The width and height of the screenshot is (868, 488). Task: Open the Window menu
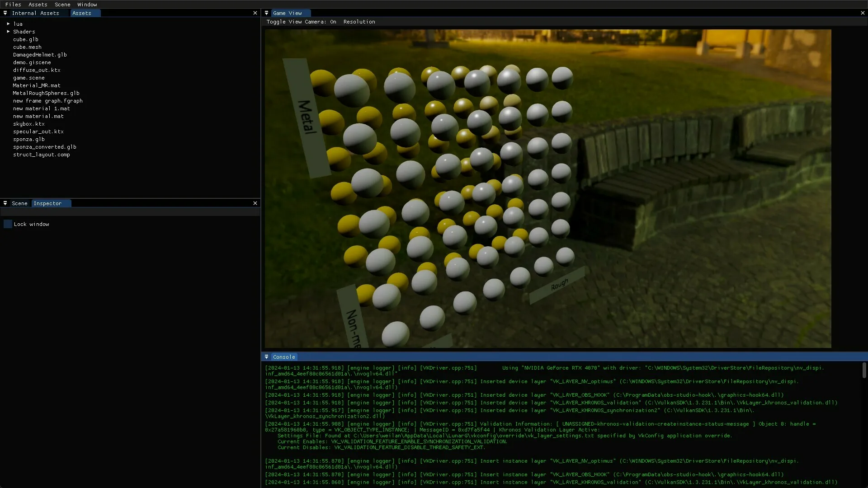pyautogui.click(x=87, y=5)
